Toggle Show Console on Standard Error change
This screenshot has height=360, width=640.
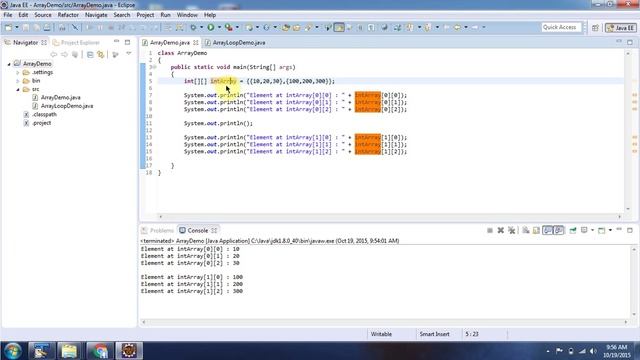coord(559,231)
